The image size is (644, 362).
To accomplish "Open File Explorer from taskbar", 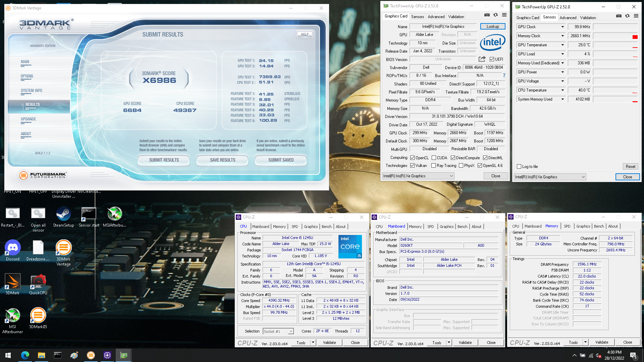I will [41, 355].
